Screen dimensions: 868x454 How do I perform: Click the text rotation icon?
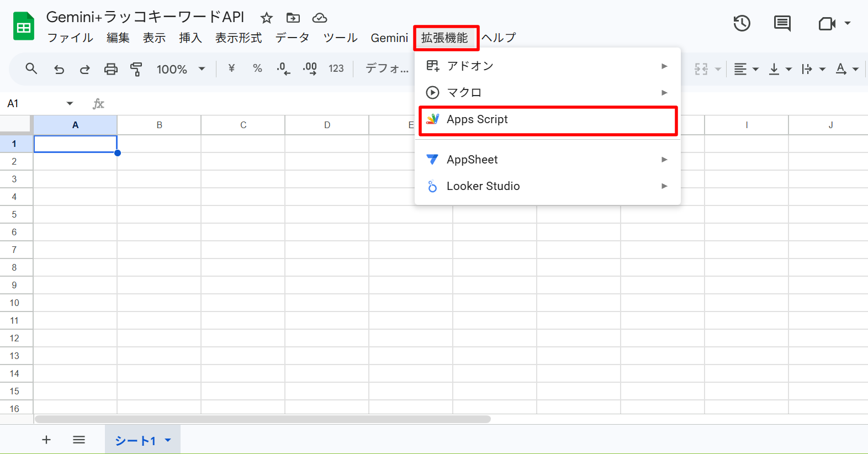pyautogui.click(x=841, y=69)
